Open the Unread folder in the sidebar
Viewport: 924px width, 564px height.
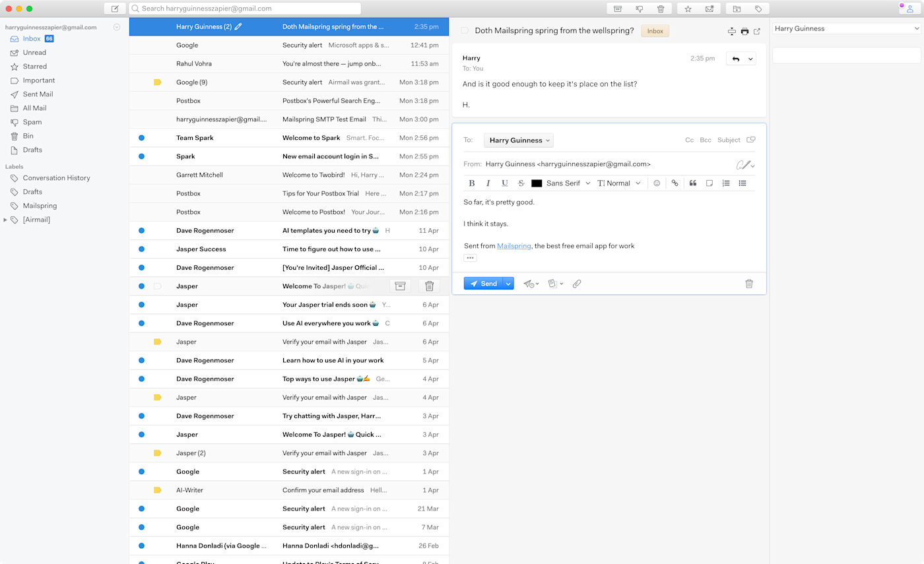pyautogui.click(x=34, y=53)
